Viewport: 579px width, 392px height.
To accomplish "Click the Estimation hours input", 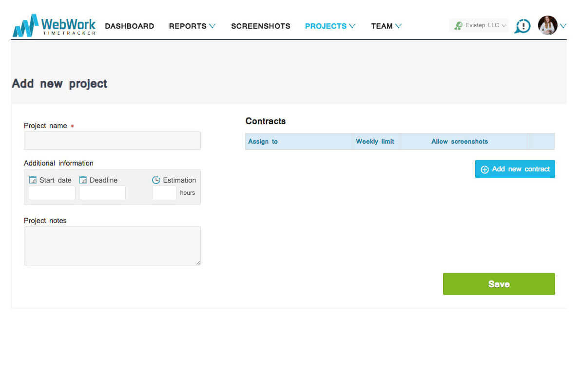I will [164, 193].
